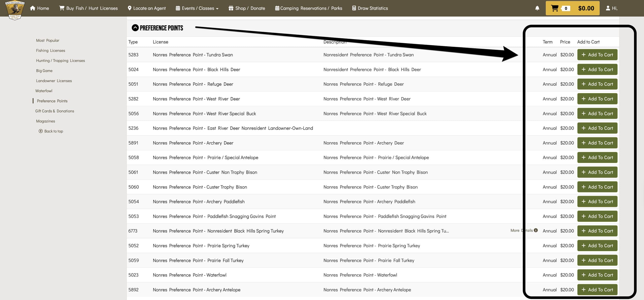
Task: Open the shopping cart icon
Action: (555, 8)
